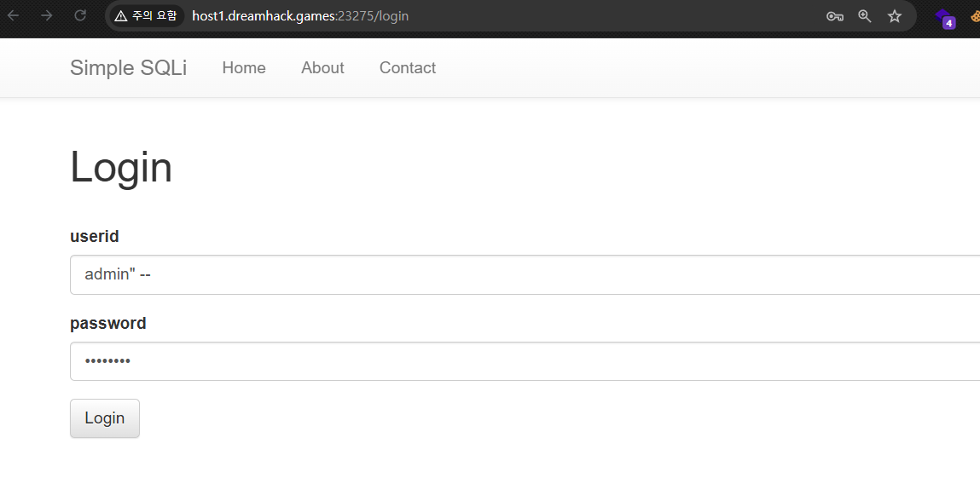
Task: Open the About navigation item
Action: tap(322, 68)
